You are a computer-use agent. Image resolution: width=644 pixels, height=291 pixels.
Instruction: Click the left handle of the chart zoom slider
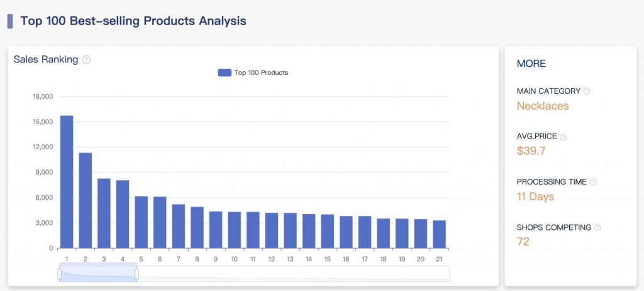pyautogui.click(x=60, y=273)
